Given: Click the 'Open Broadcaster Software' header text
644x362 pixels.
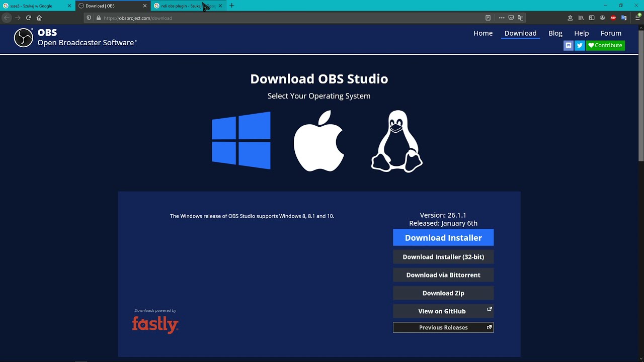Looking at the screenshot, I should [87, 43].
